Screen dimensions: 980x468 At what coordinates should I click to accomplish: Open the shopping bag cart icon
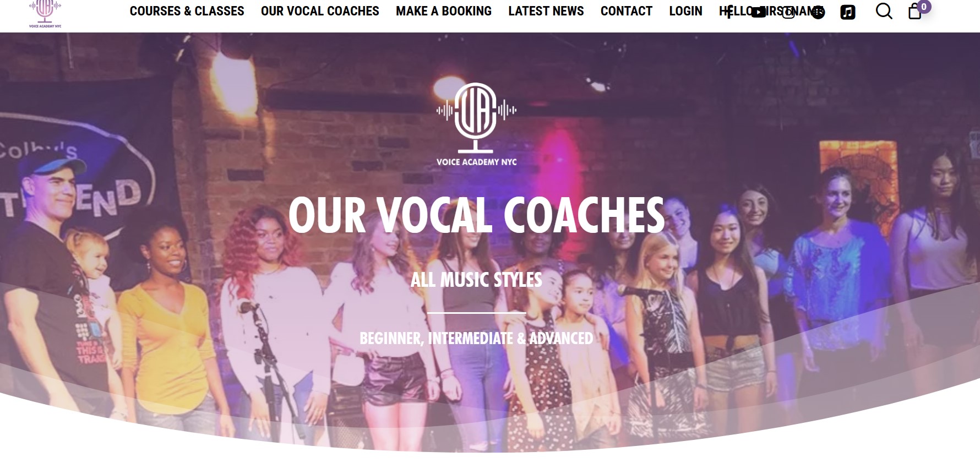(914, 12)
